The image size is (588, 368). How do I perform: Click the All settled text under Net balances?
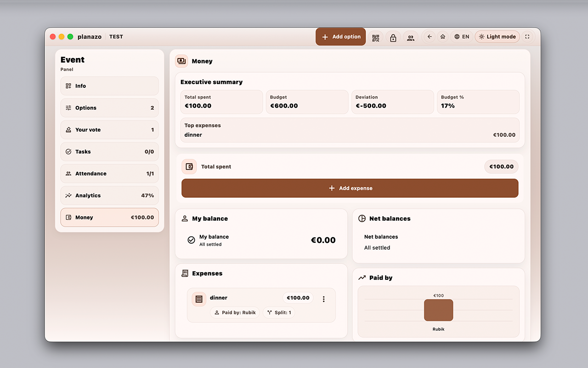coord(377,248)
